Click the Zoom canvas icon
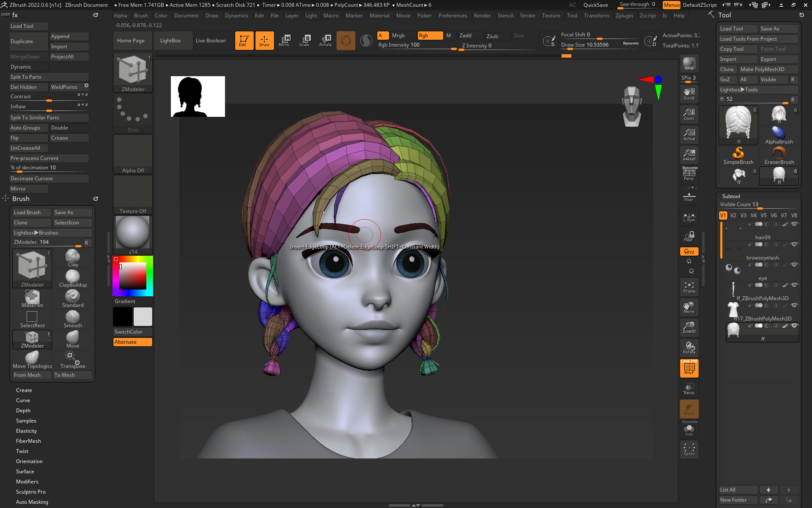 point(689,114)
